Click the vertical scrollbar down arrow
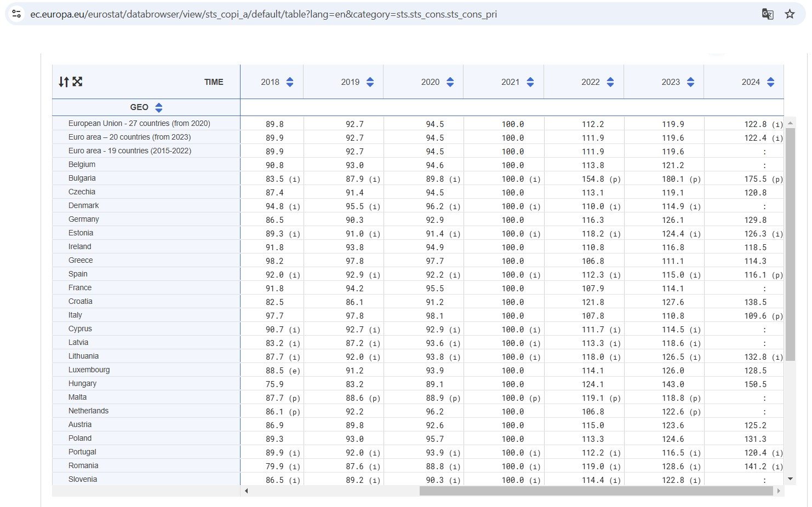812x507 pixels. pos(790,479)
